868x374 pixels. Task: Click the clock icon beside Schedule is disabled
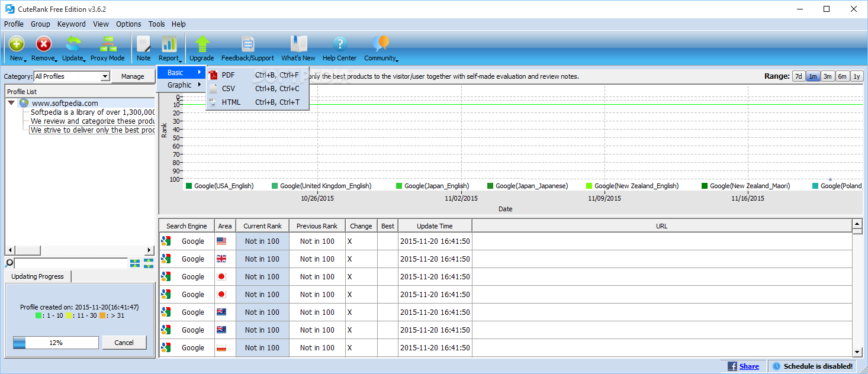(x=777, y=366)
